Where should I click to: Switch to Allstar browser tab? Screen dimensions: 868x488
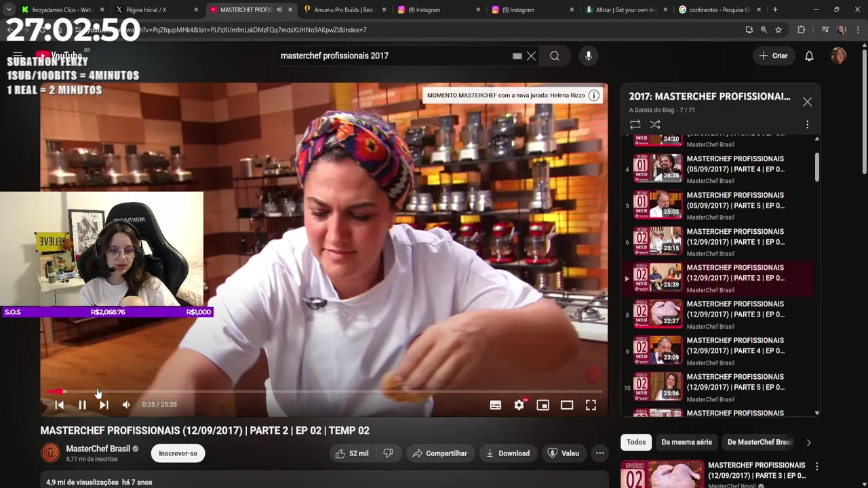[x=625, y=9]
